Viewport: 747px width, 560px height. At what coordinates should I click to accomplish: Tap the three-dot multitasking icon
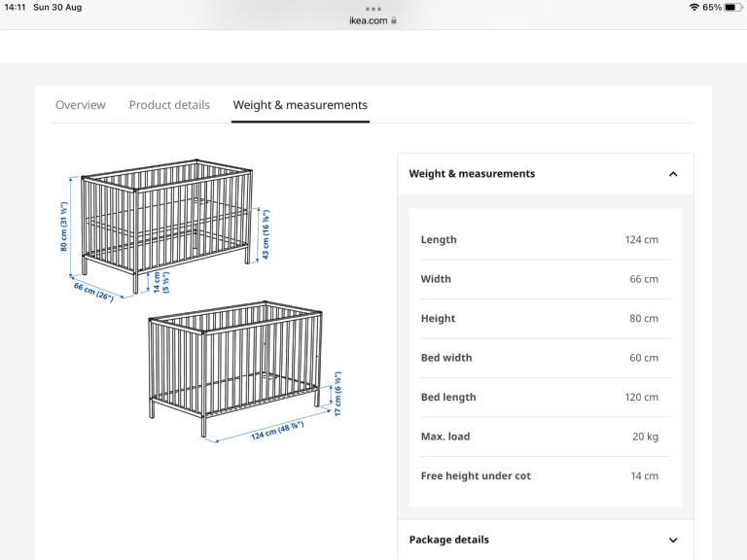coord(373,9)
